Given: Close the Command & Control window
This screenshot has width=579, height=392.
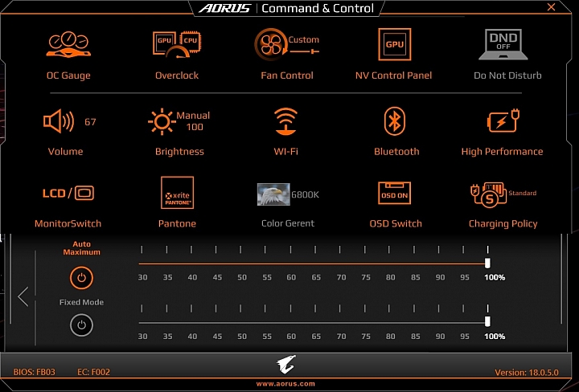Looking at the screenshot, I should [552, 7].
